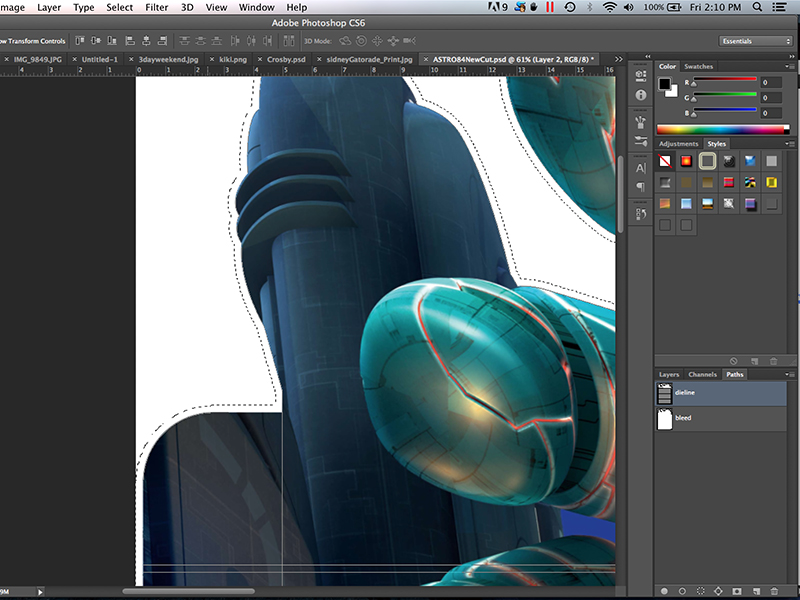Stroke path with brush
The image size is (800, 600).
coord(682,591)
